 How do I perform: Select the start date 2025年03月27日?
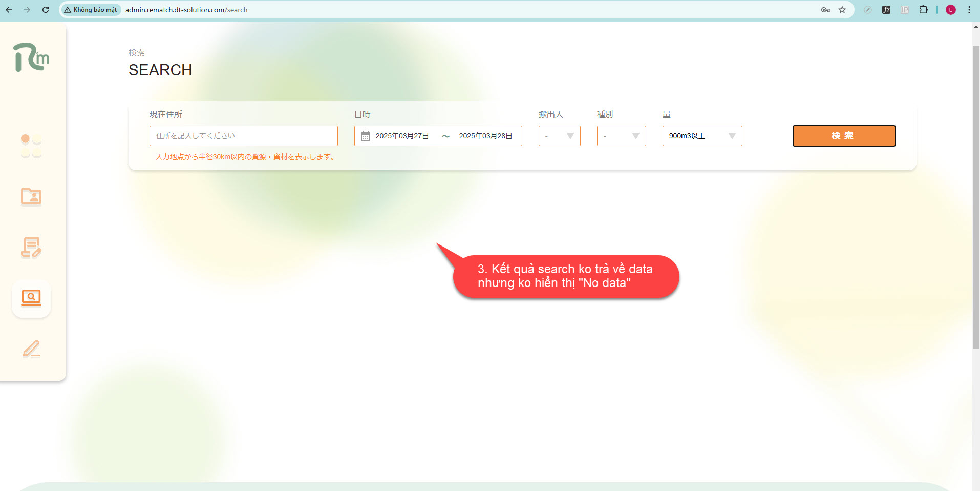click(402, 136)
